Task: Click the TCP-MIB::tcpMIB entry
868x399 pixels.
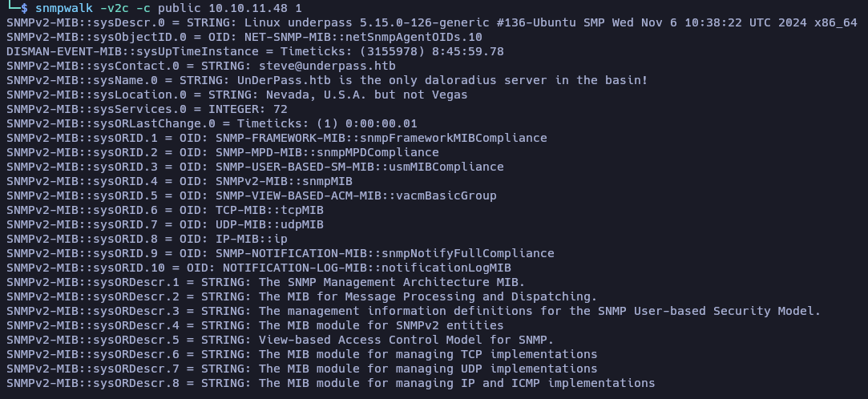Action: point(269,210)
